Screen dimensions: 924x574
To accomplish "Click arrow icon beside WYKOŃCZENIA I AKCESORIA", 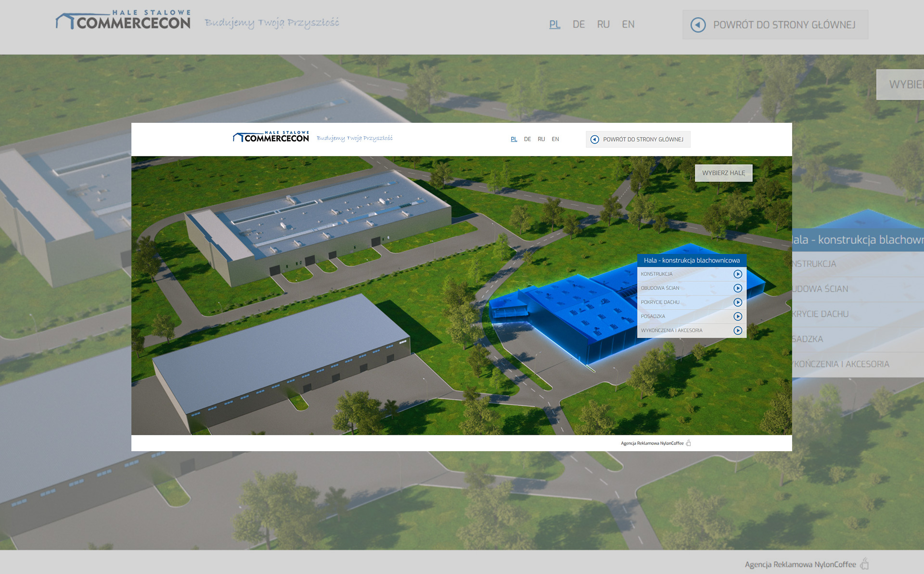I will [737, 330].
